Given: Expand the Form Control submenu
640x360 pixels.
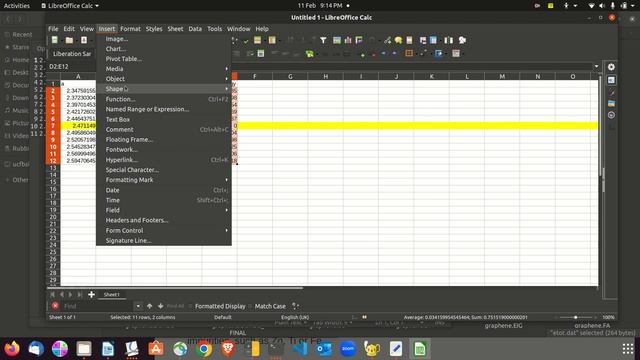Looking at the screenshot, I should (164, 230).
